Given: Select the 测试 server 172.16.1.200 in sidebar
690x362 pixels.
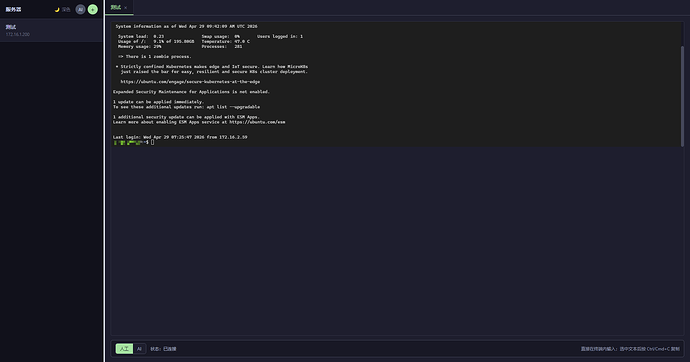Looking at the screenshot, I should (51, 30).
